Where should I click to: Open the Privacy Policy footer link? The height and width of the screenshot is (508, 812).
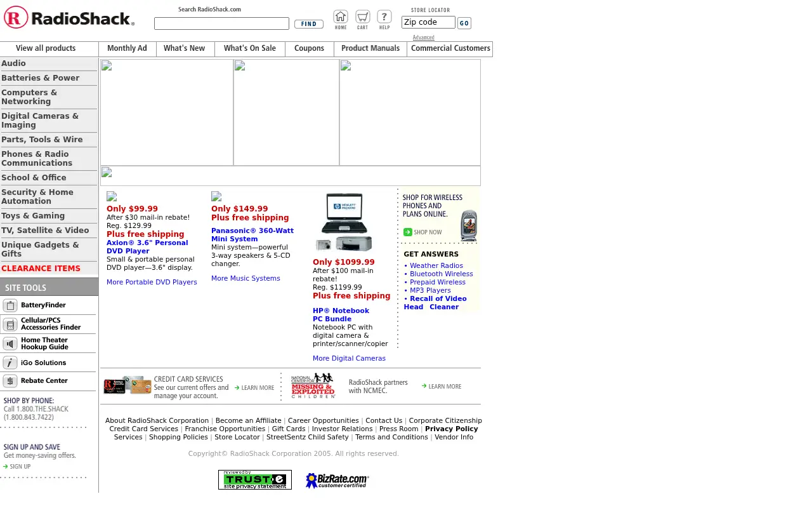pyautogui.click(x=452, y=429)
